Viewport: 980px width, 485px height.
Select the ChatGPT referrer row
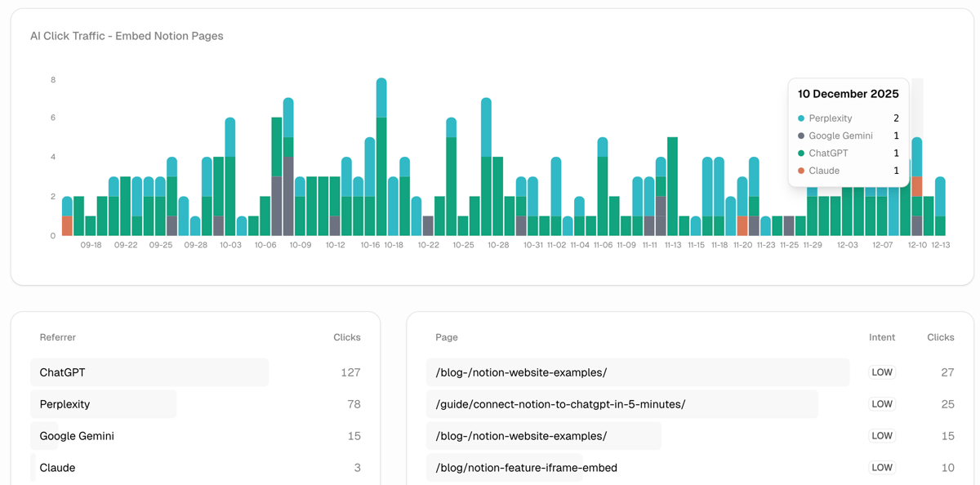[x=149, y=372]
